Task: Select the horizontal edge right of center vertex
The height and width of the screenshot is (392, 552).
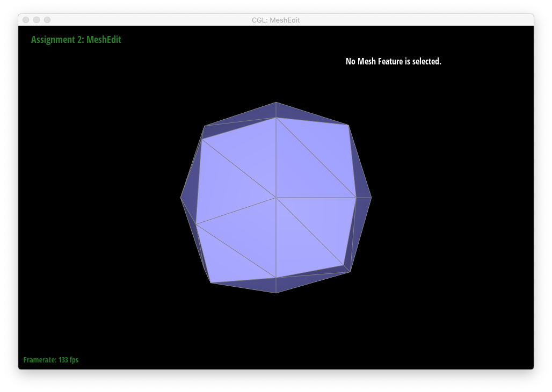Action: tap(316, 198)
